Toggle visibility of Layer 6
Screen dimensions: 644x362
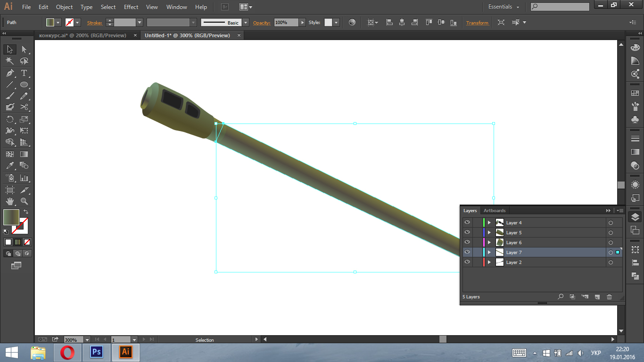467,242
